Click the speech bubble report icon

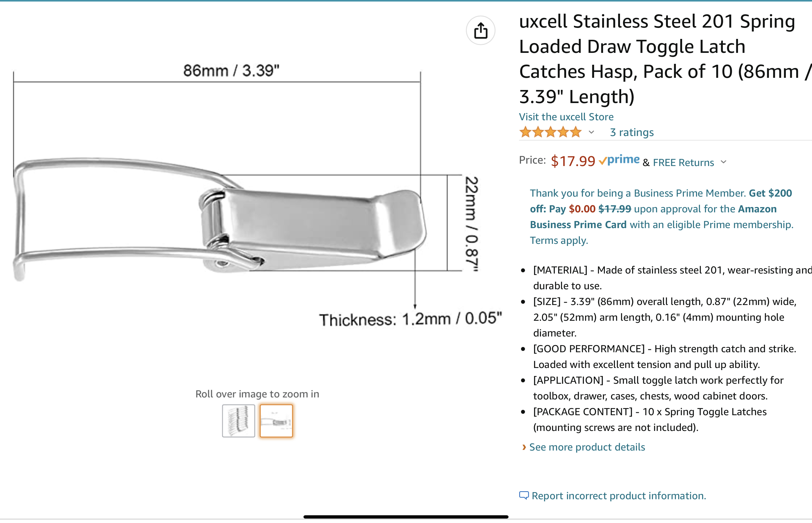[524, 495]
